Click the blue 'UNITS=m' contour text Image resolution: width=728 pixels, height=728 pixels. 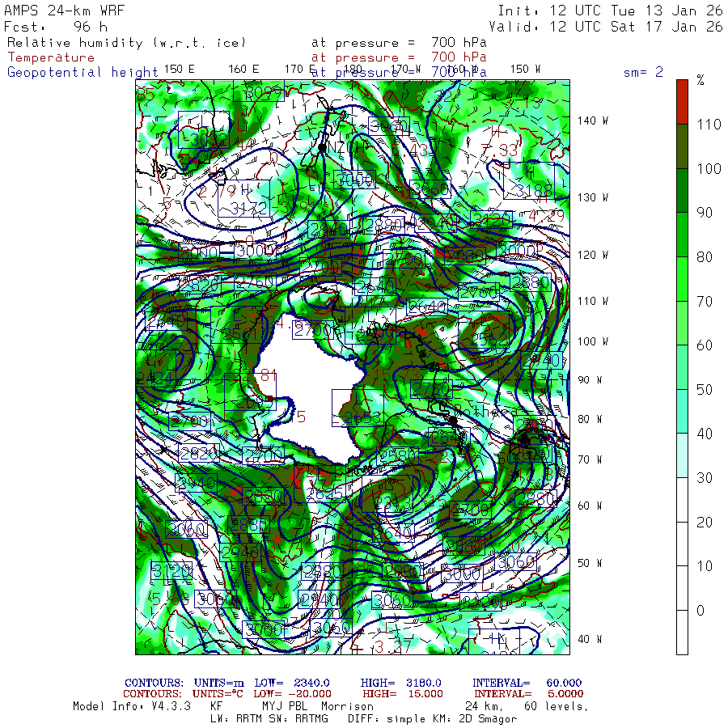pos(218,683)
